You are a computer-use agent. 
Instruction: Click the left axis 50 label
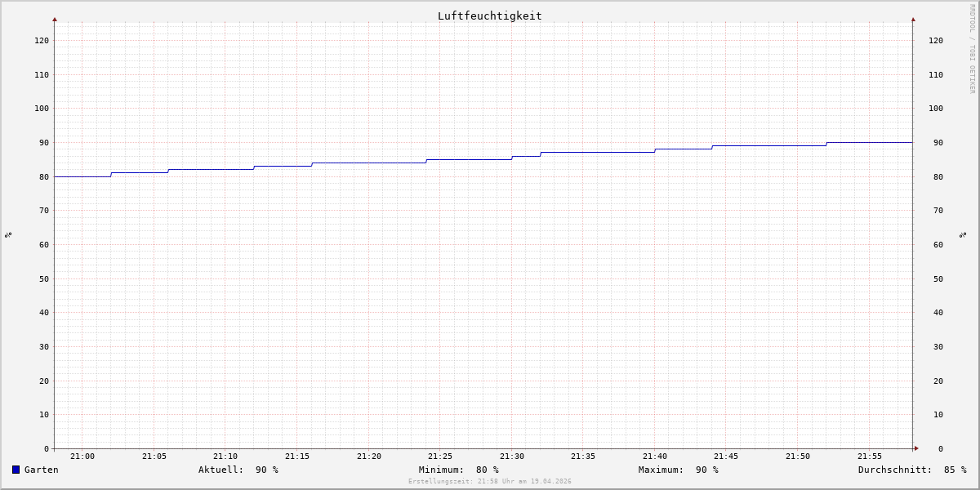click(44, 278)
